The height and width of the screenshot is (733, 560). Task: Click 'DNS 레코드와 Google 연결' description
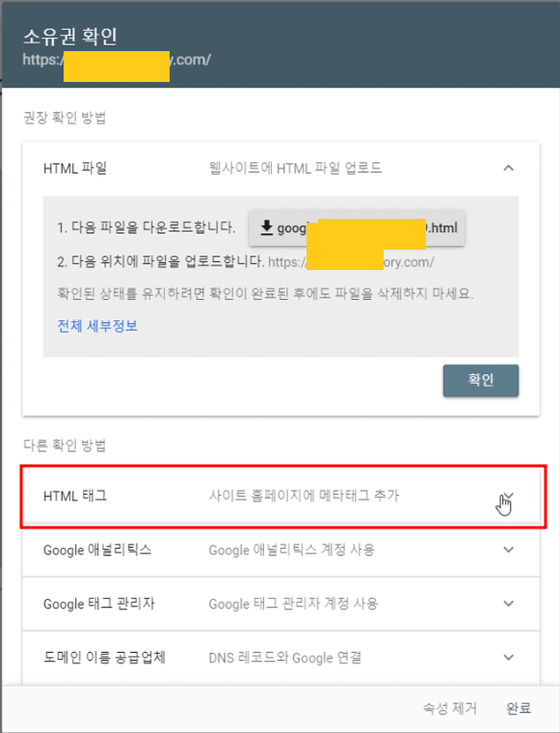(285, 658)
